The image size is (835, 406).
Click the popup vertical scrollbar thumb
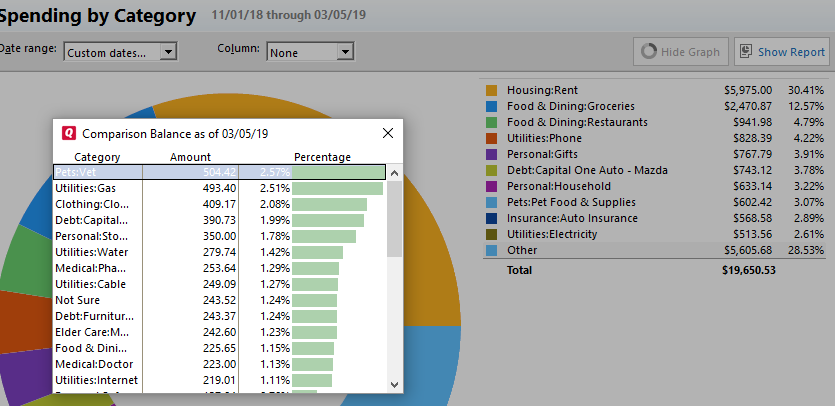pyautogui.click(x=395, y=219)
